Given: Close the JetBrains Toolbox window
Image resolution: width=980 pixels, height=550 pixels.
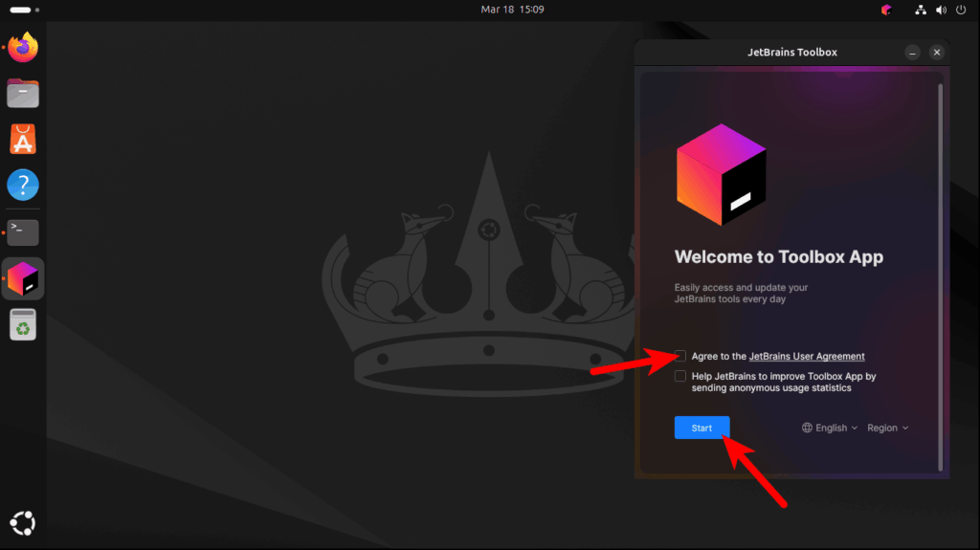Looking at the screenshot, I should pos(936,53).
